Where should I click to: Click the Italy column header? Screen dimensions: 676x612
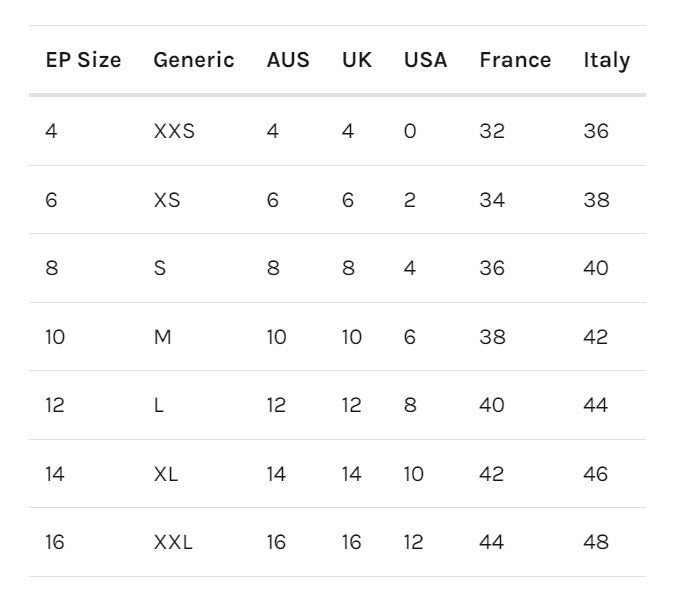click(606, 60)
